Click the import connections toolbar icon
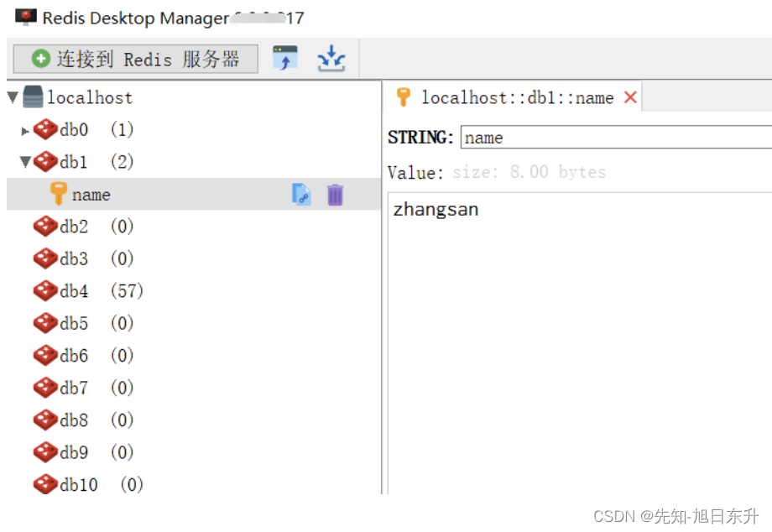 (285, 59)
